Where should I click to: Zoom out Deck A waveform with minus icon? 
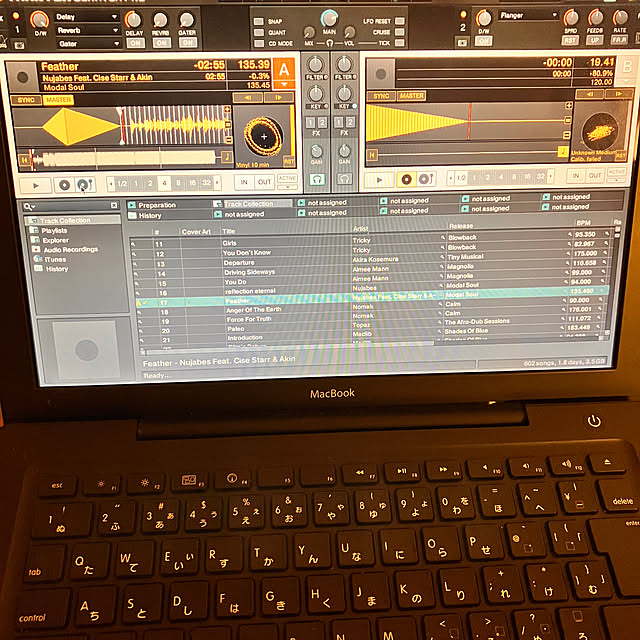(x=228, y=140)
